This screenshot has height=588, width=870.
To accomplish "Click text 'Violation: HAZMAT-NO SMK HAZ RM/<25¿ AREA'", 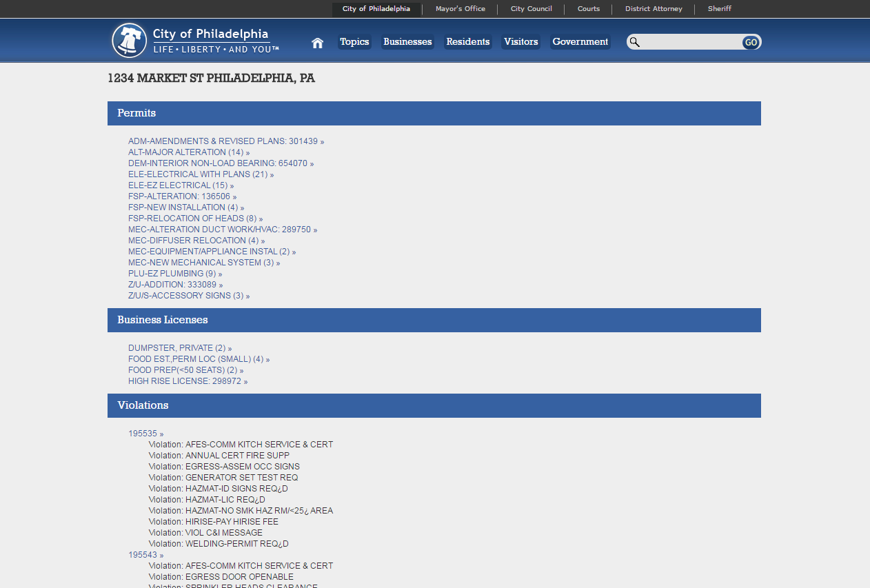I will pos(241,511).
